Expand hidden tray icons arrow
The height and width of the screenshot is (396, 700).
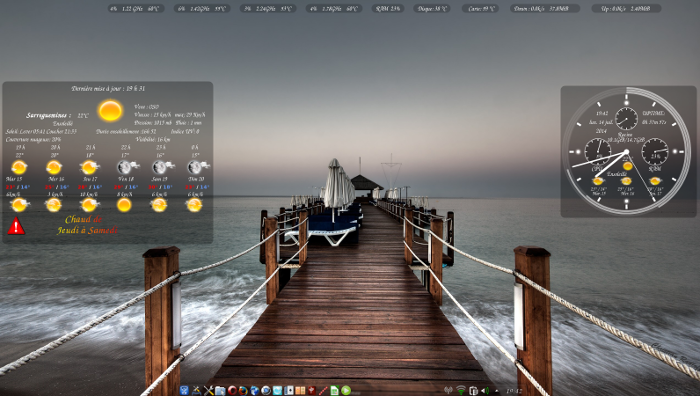pyautogui.click(x=497, y=391)
